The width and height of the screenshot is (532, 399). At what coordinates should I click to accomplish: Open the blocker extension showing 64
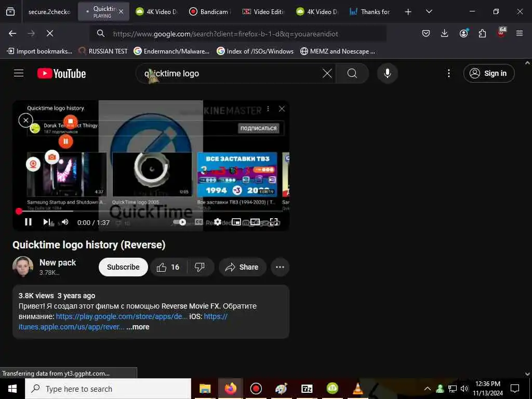coord(501,33)
